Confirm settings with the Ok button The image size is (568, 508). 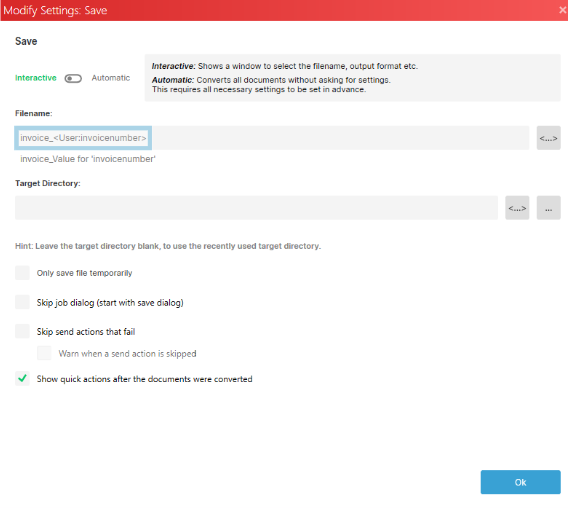(x=520, y=482)
